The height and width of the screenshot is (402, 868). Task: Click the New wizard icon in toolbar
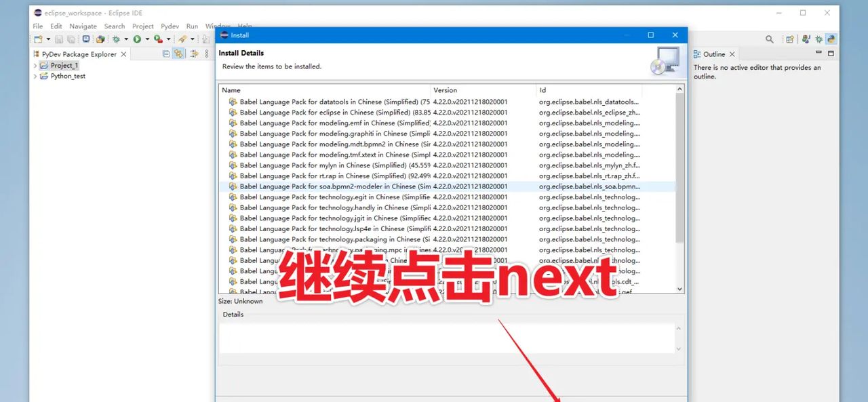tap(38, 39)
